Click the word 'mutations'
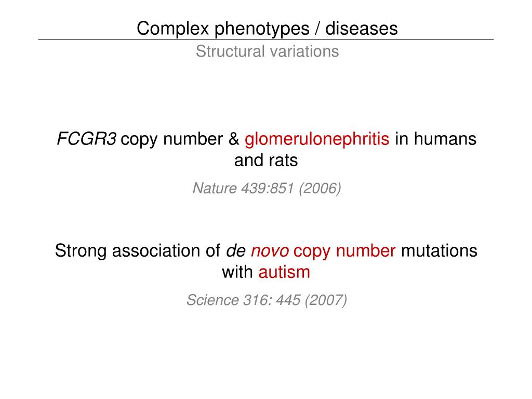 (x=439, y=251)
